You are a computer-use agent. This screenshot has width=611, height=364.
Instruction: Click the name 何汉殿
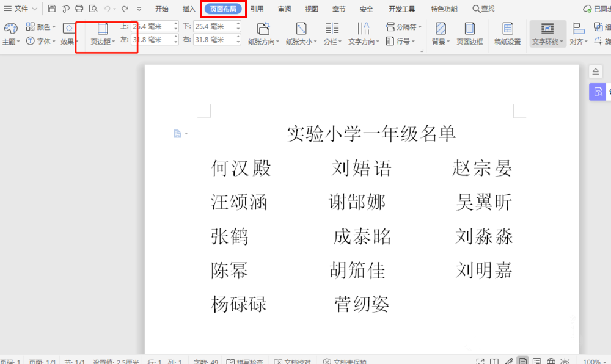coord(241,168)
